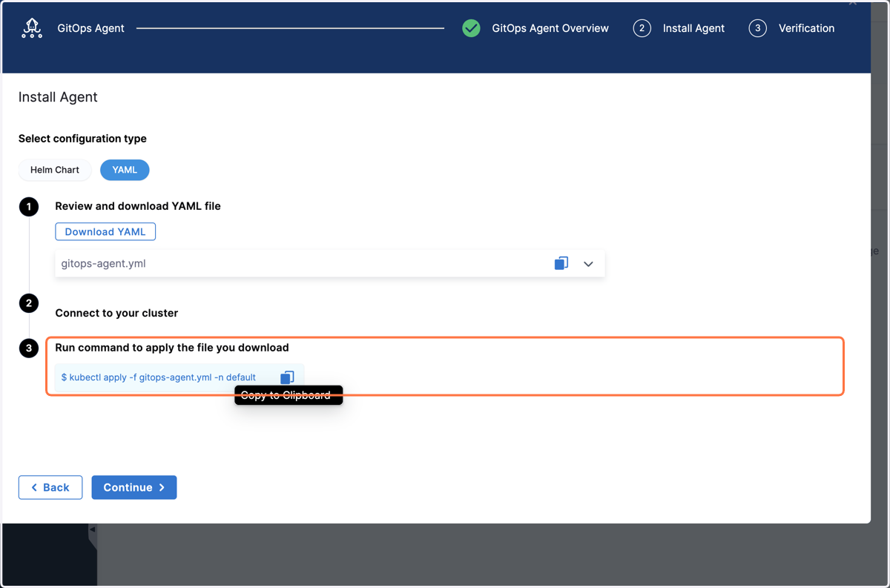The width and height of the screenshot is (890, 588).
Task: Click the Run command to apply heading
Action: [172, 347]
